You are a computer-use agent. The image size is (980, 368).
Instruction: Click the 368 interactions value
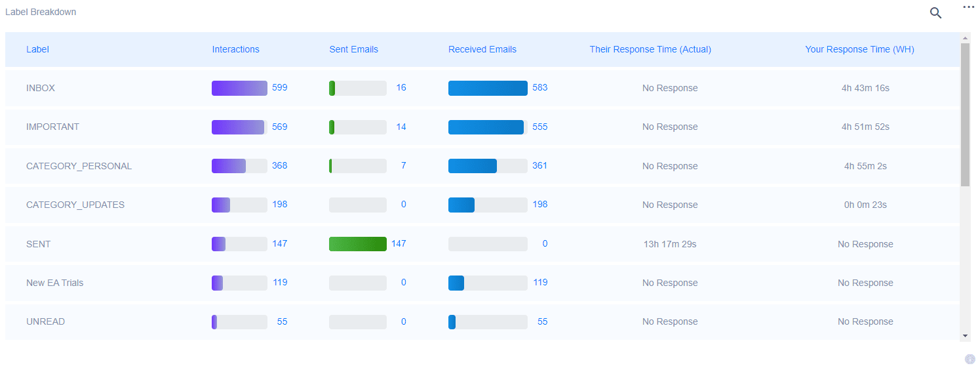click(280, 165)
